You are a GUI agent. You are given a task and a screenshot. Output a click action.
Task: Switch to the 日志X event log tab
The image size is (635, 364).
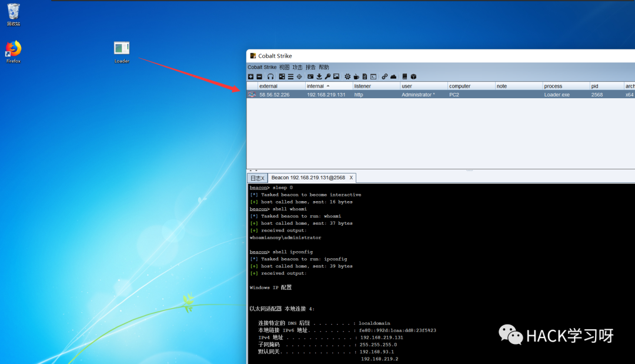tap(257, 178)
